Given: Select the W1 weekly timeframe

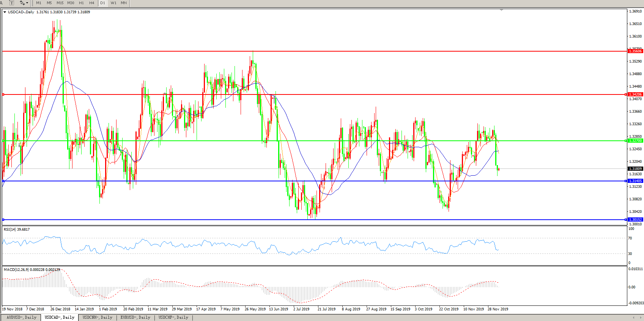Looking at the screenshot, I should pyautogui.click(x=113, y=3).
